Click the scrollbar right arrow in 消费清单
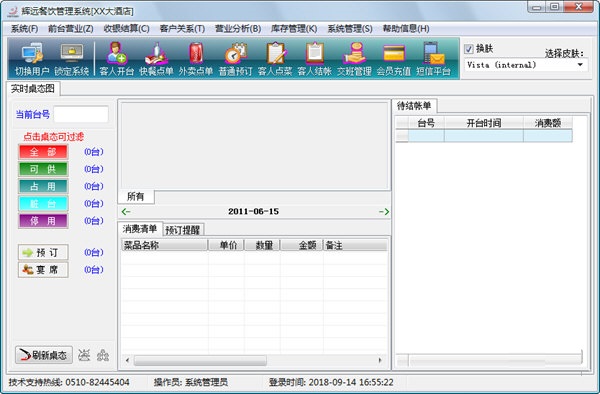Viewport: 600px width, 394px height. 380,360
